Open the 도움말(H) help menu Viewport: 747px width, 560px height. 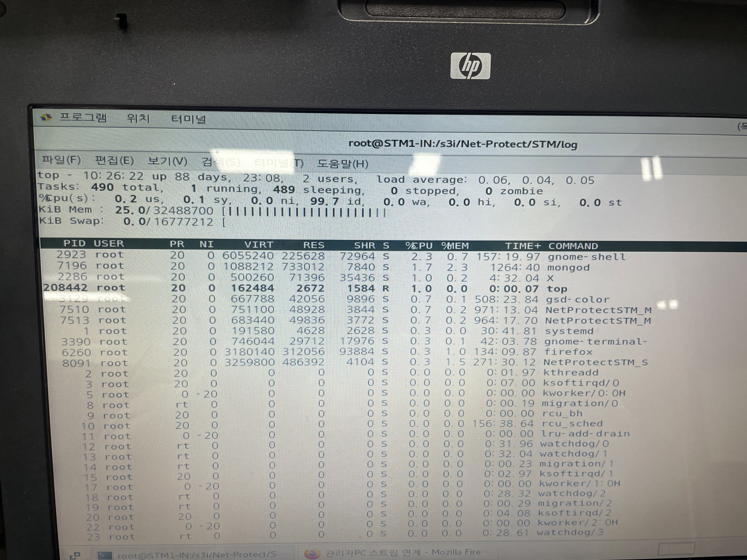pyautogui.click(x=342, y=164)
